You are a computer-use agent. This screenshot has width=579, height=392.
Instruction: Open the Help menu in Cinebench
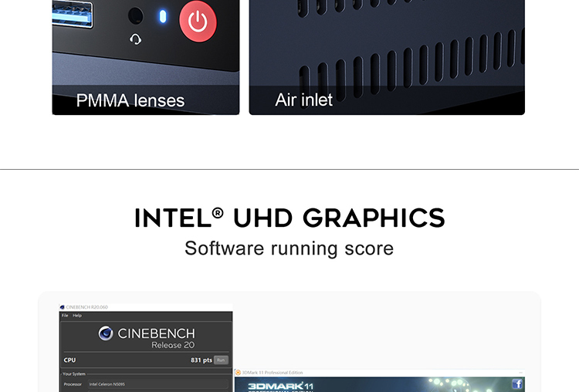coord(77,316)
